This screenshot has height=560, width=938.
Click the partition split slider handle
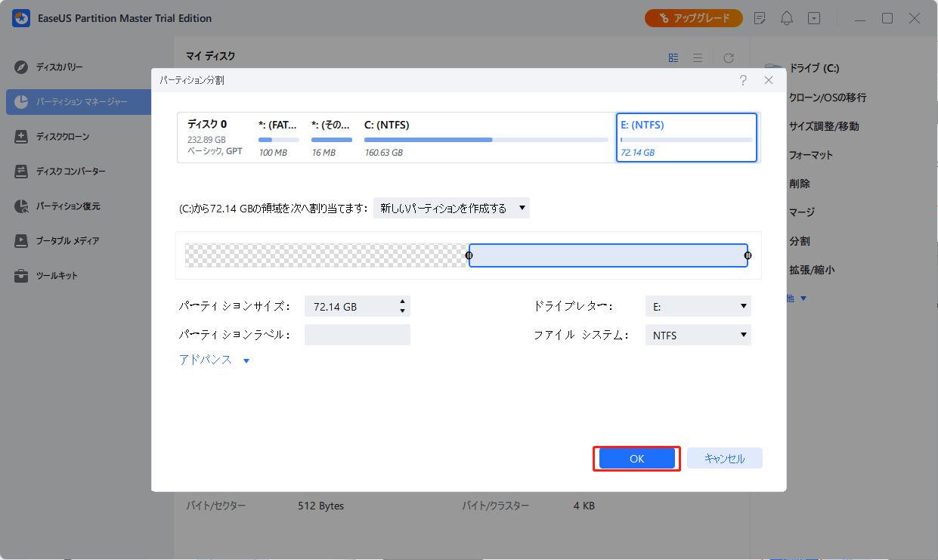point(469,255)
